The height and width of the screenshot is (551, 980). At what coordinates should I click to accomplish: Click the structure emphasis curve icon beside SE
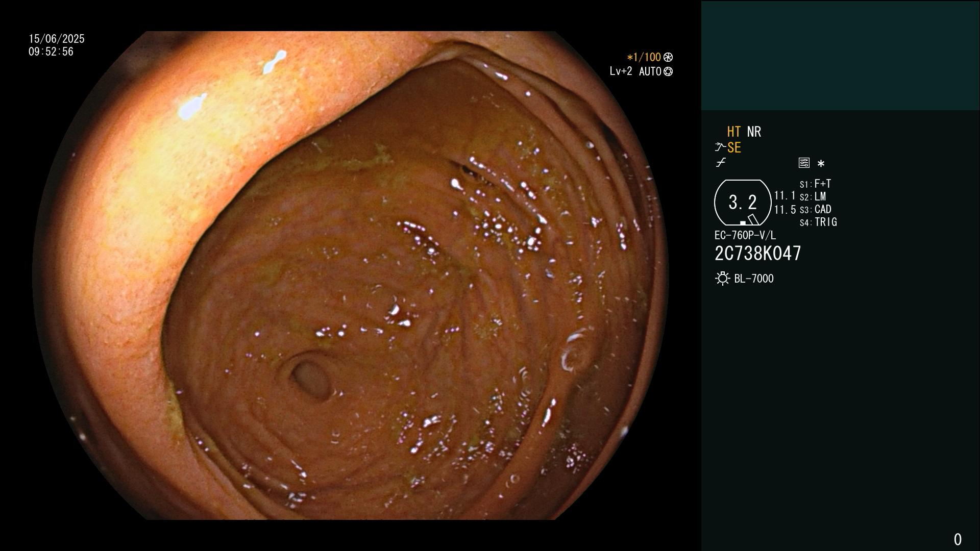tap(720, 147)
